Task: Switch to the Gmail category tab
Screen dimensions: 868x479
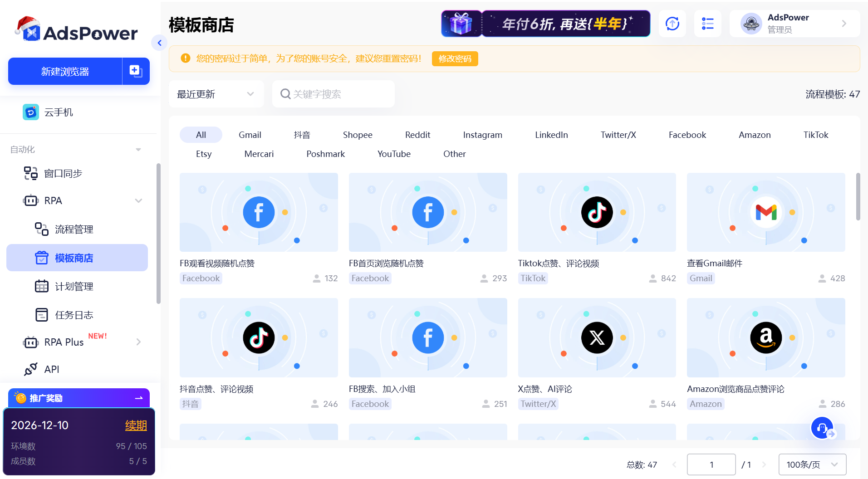Action: [250, 134]
